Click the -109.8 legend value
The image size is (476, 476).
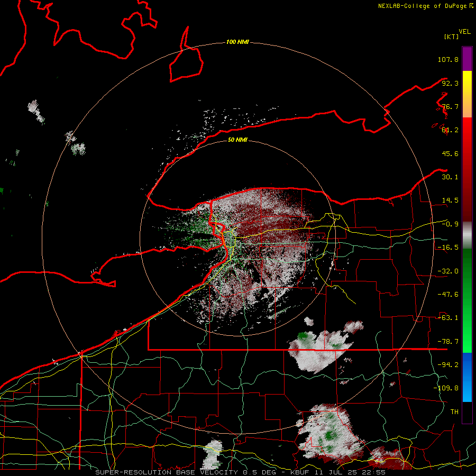pyautogui.click(x=446, y=388)
